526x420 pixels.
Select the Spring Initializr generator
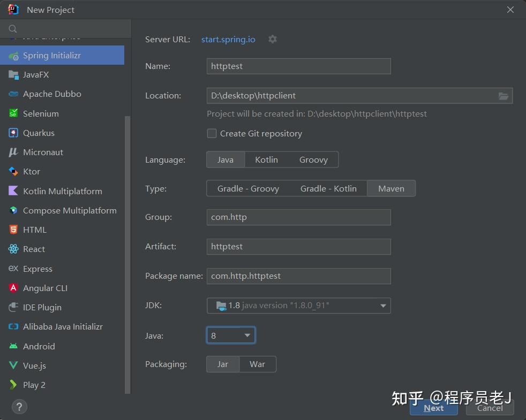tap(51, 55)
